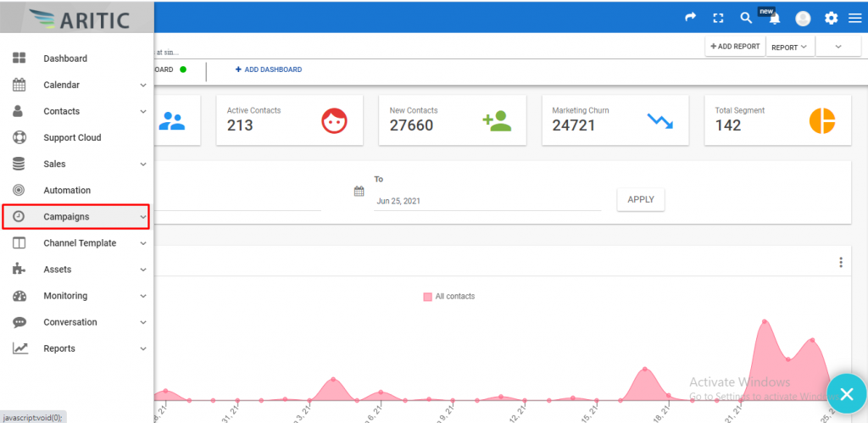Click the Campaigns clock icon
This screenshot has height=423, width=868.
(x=19, y=216)
